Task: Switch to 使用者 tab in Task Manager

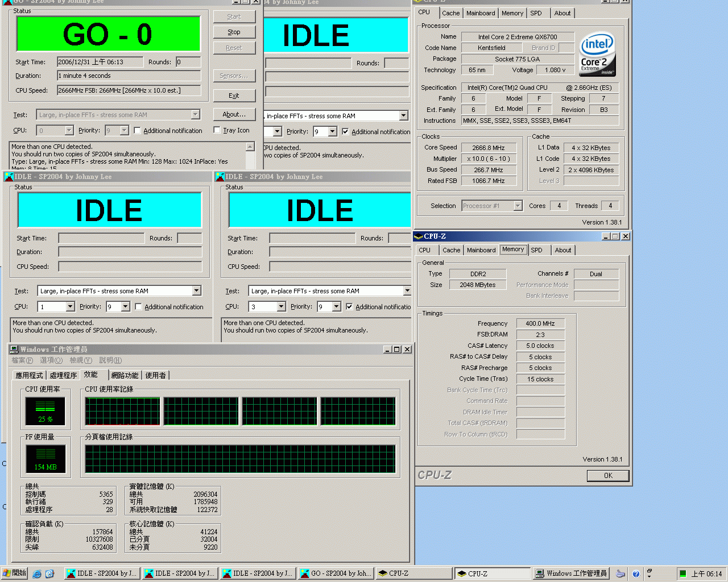Action: [155, 375]
